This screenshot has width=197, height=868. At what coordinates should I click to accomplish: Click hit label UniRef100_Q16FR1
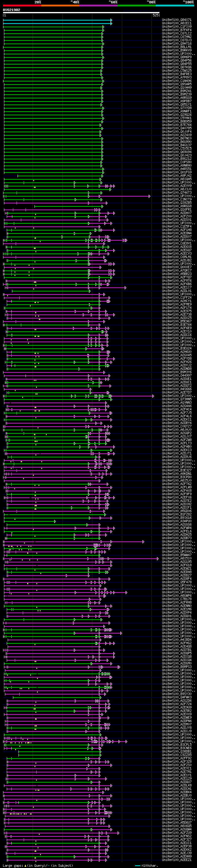click(x=177, y=209)
